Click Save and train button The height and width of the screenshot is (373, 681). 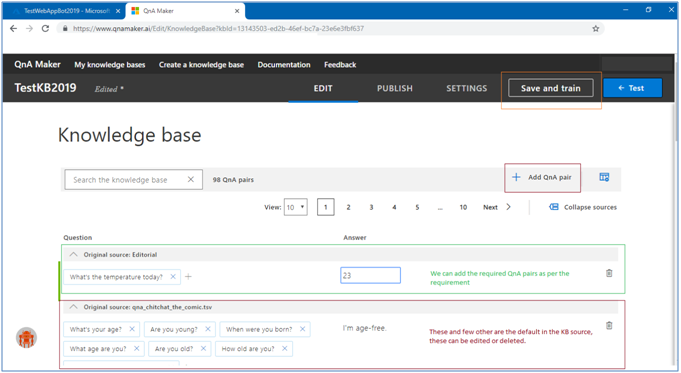[551, 88]
